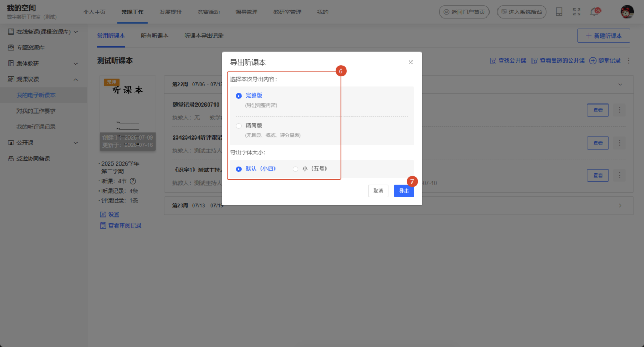Select the 精简版 radio option
644x347 pixels.
click(239, 126)
